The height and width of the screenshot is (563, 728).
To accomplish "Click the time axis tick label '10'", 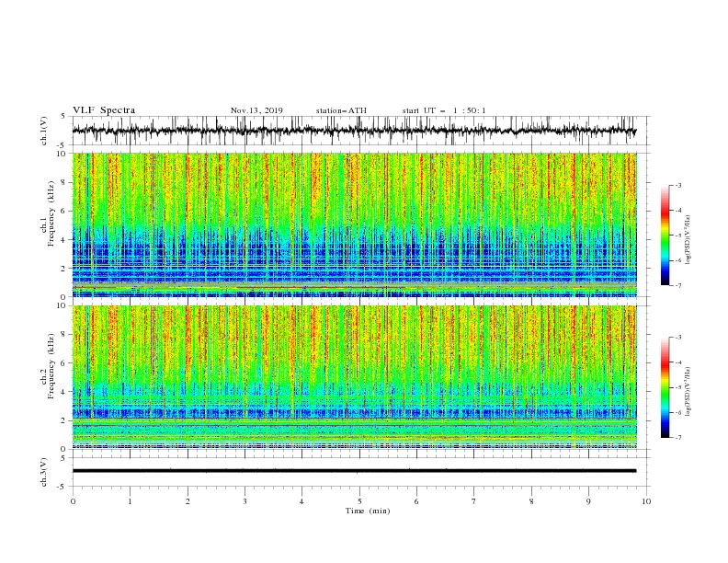I will coord(646,501).
